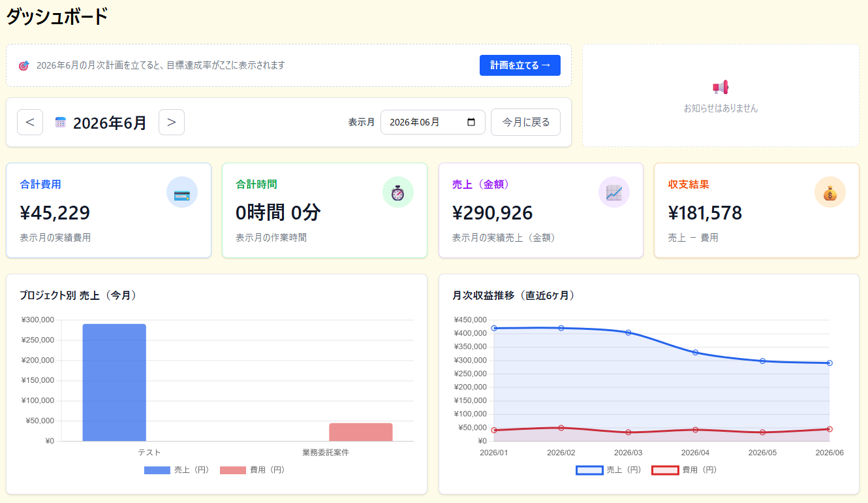Click the 2026/04 sales data point on line chart
This screenshot has width=868, height=503.
[x=695, y=353]
